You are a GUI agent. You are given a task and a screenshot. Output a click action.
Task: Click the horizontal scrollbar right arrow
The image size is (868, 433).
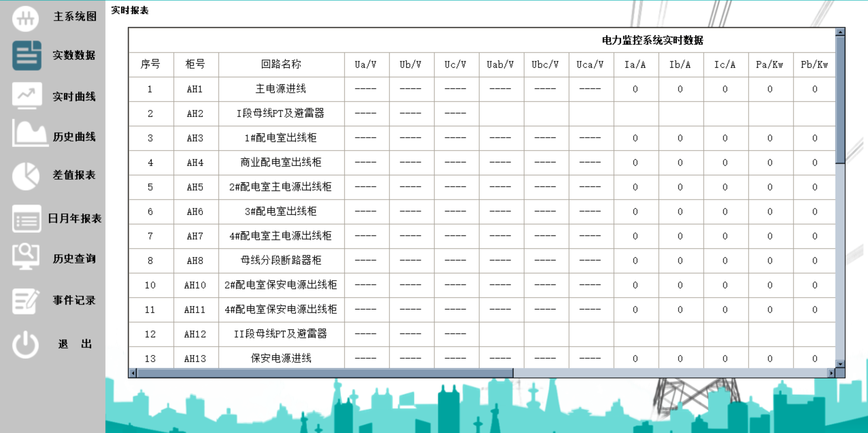[832, 372]
